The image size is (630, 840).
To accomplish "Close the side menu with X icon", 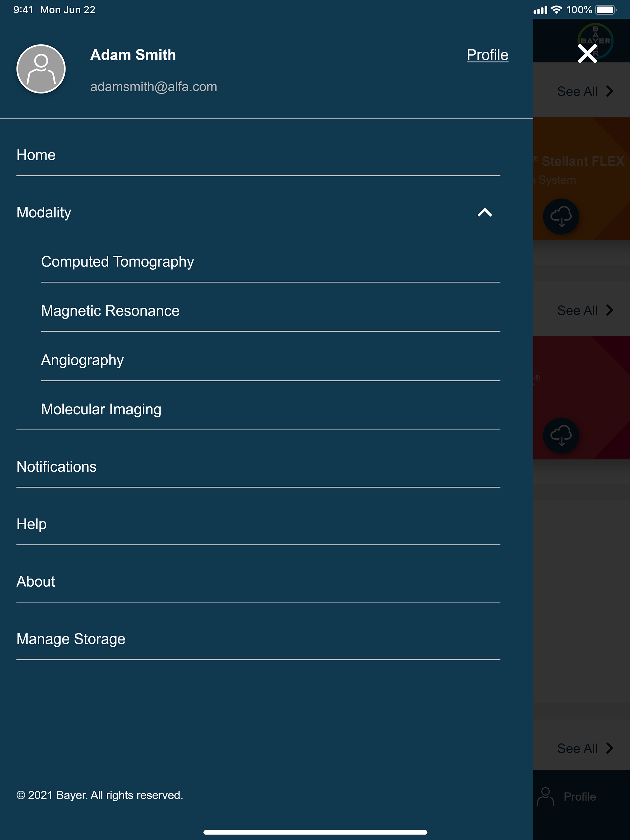I will click(x=588, y=53).
